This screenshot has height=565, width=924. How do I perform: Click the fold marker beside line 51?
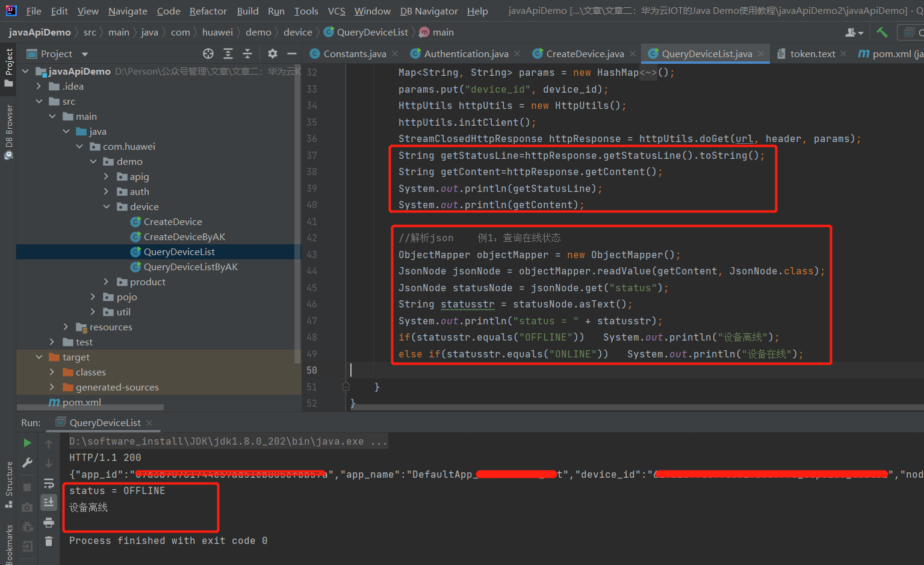(346, 386)
